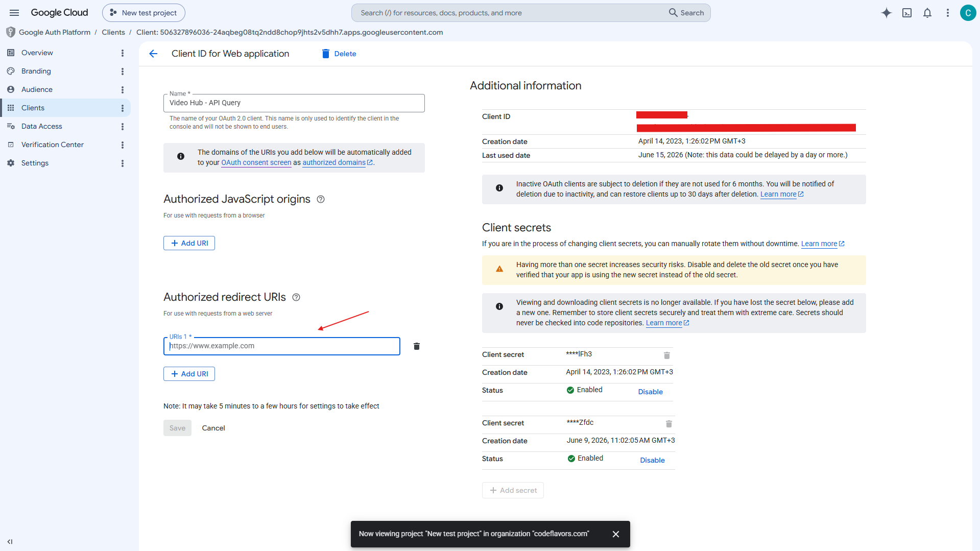Open Learn more about storing secrets

click(x=667, y=323)
